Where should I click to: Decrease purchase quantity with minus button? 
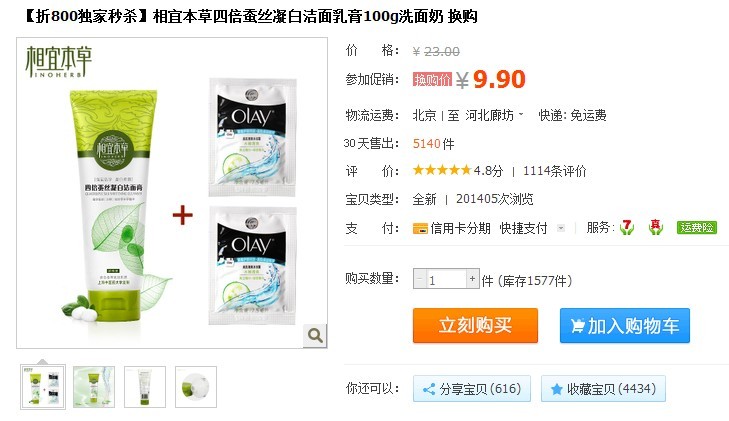[x=420, y=279]
